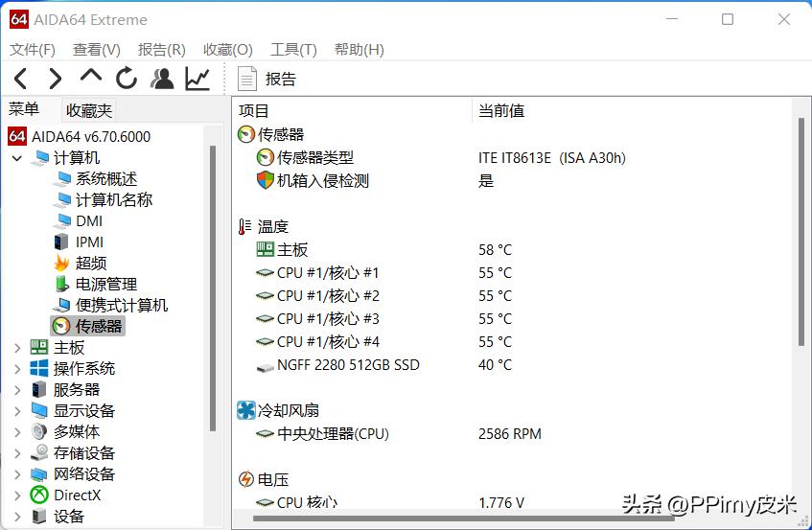Open the 帮助(H) menu
812x530 pixels.
(359, 50)
